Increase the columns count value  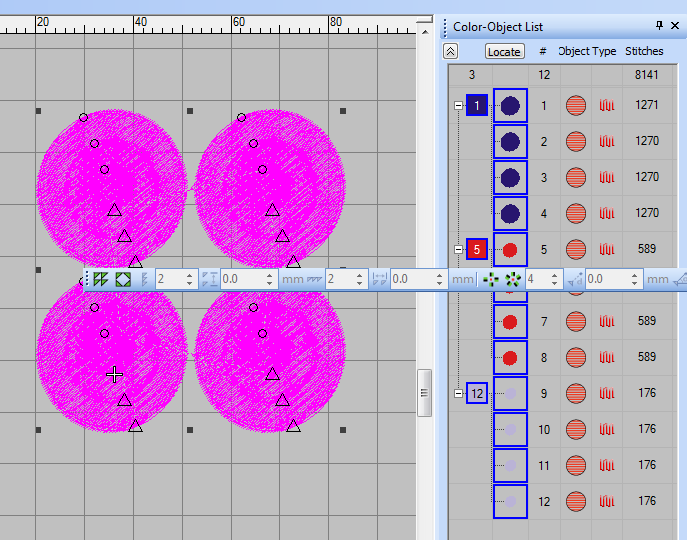(359, 275)
